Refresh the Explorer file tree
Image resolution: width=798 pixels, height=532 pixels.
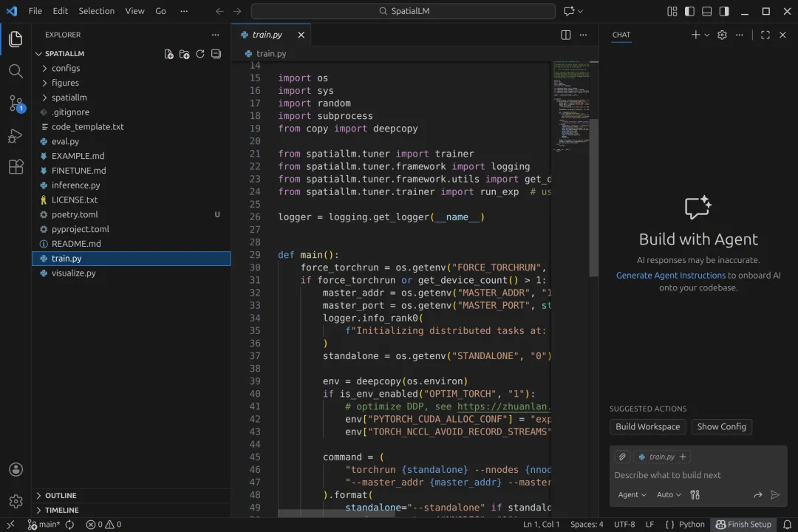coord(199,54)
